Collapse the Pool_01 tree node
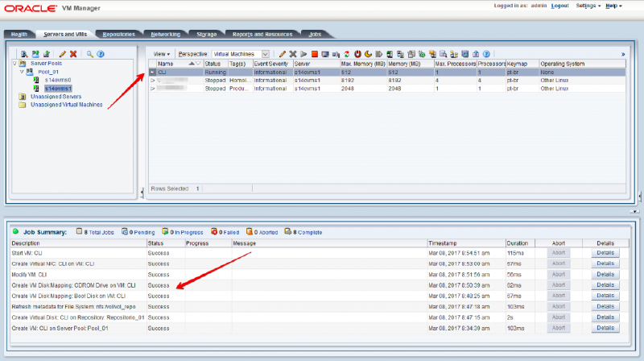 click(23, 72)
